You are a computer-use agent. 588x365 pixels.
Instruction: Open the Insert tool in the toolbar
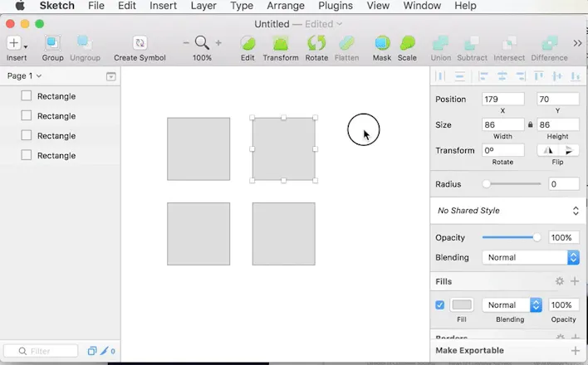tap(13, 43)
